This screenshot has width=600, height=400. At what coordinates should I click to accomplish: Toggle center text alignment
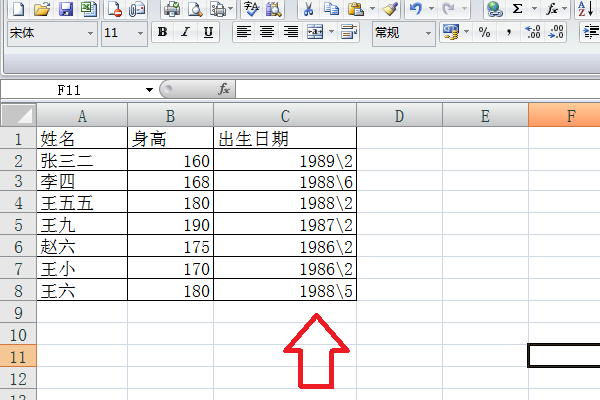coord(267,32)
